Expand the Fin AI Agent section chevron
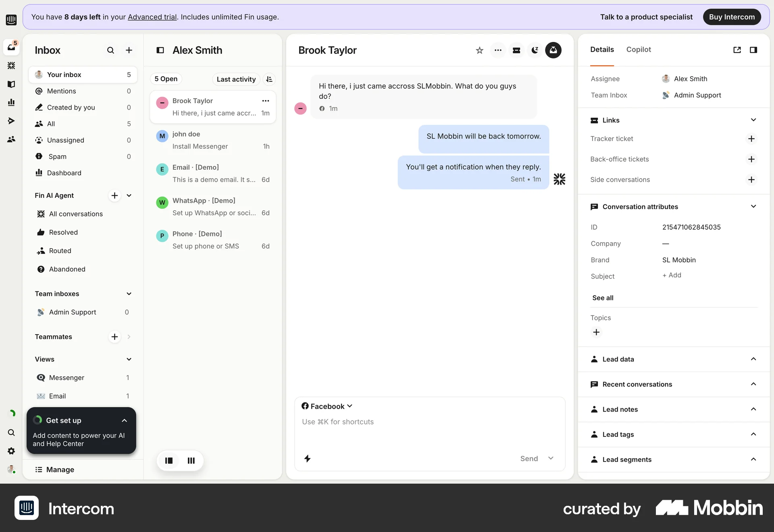 (x=129, y=195)
